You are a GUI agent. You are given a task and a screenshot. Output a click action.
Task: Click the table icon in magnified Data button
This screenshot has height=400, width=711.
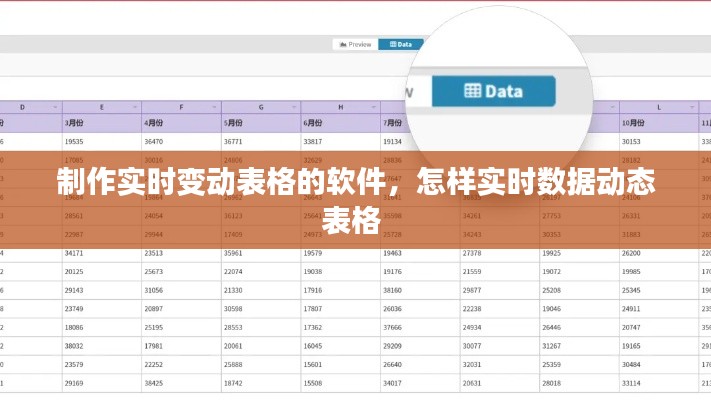coord(472,91)
